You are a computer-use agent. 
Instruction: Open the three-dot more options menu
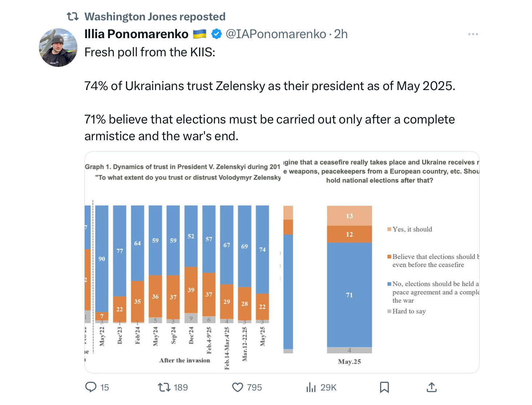(473, 34)
